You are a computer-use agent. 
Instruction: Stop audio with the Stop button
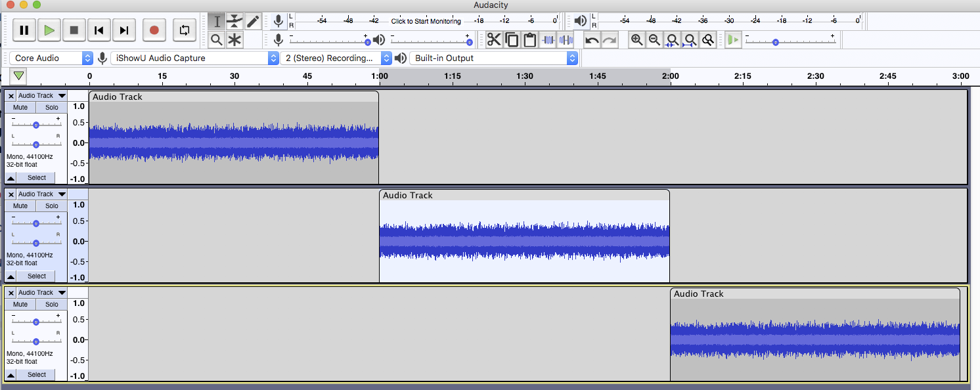click(x=74, y=30)
